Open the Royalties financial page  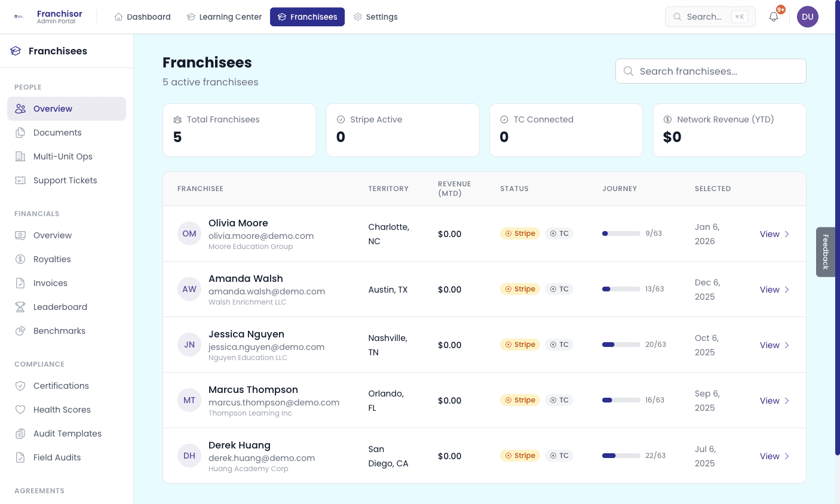click(x=52, y=259)
